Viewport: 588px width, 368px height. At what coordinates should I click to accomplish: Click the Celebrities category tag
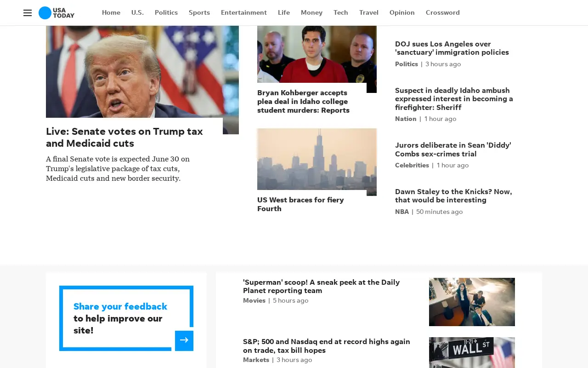tap(412, 165)
